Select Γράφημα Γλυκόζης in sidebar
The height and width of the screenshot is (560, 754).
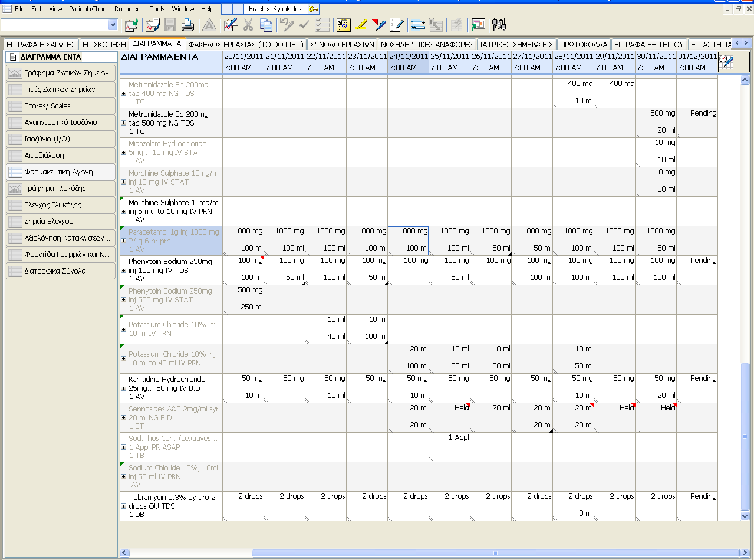pyautogui.click(x=61, y=189)
